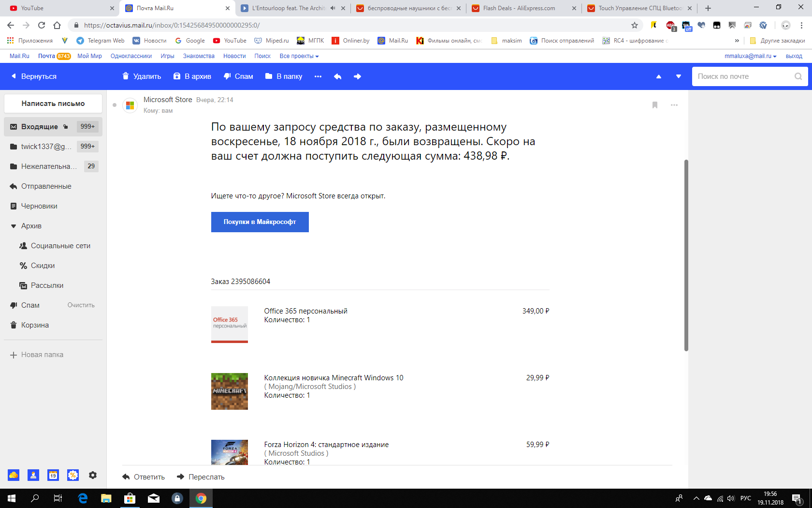
Task: Click the Microsoft Store sender avatar
Action: tap(130, 105)
